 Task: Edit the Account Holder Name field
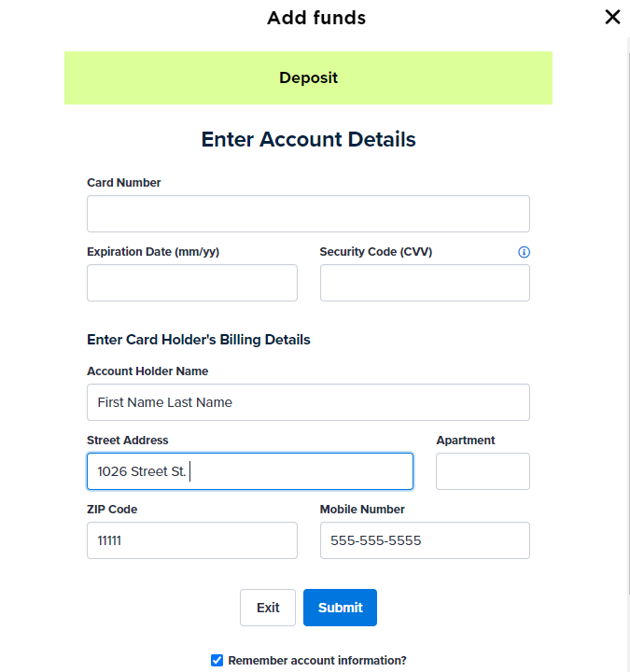[x=308, y=402]
